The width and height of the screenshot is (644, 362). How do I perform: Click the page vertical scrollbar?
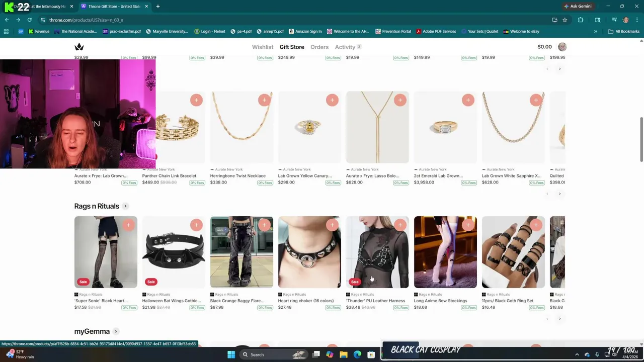641,140
